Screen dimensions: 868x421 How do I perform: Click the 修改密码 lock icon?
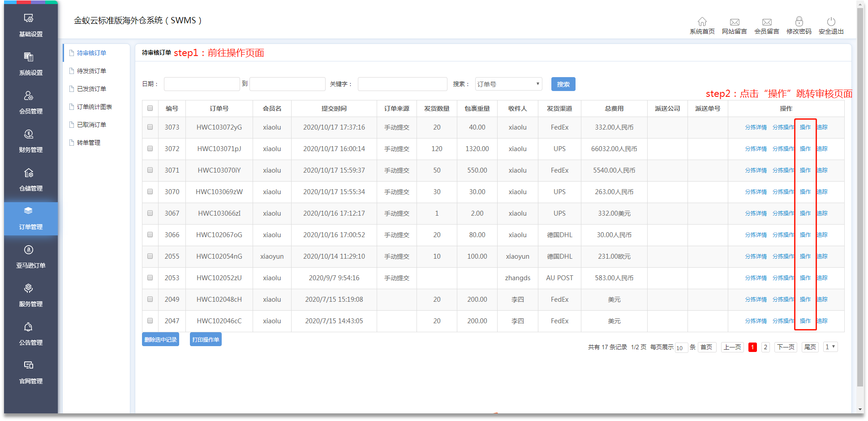point(799,22)
